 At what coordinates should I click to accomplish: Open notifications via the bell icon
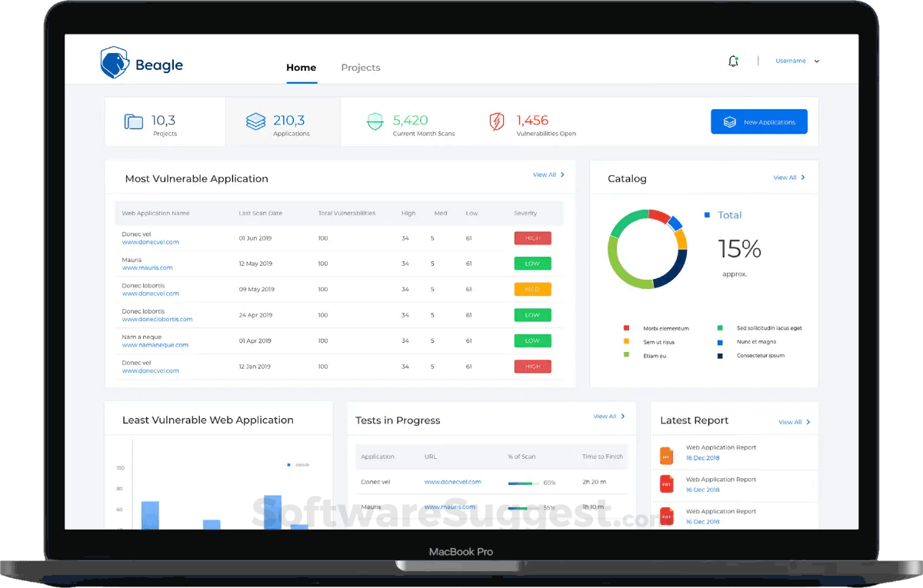point(733,60)
